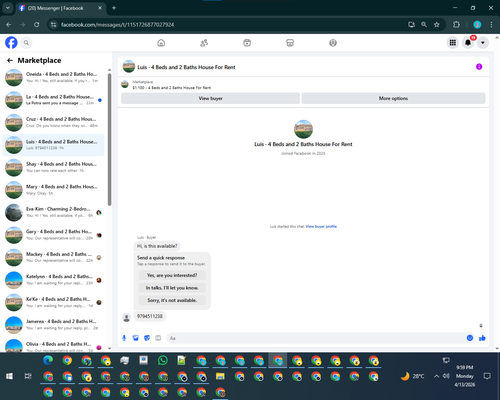This screenshot has width=500, height=400.
Task: Open the Windows Start menu
Action: tap(9, 376)
